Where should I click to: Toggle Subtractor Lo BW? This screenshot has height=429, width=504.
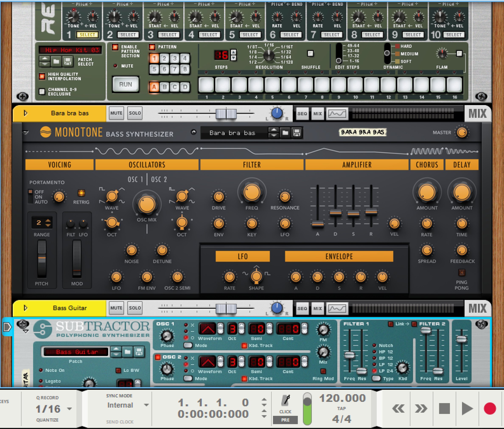pos(118,370)
